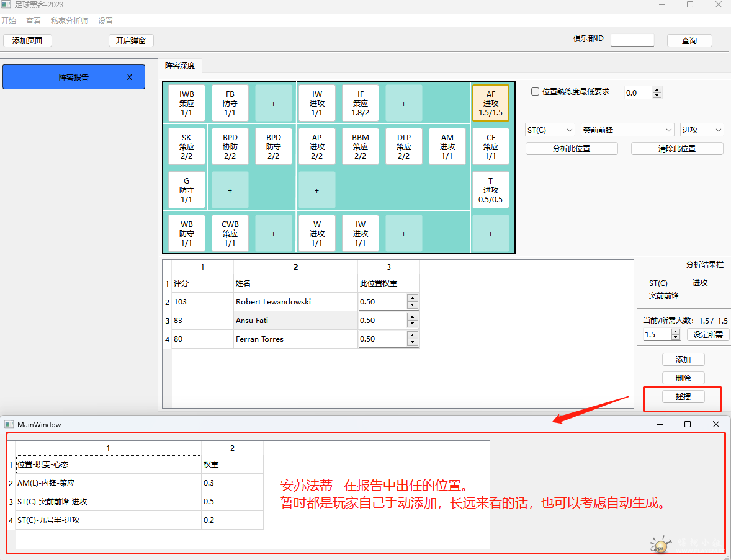This screenshot has height=560, width=731.
Task: Increase Robert Lewandowski position weight spinner
Action: (x=413, y=298)
